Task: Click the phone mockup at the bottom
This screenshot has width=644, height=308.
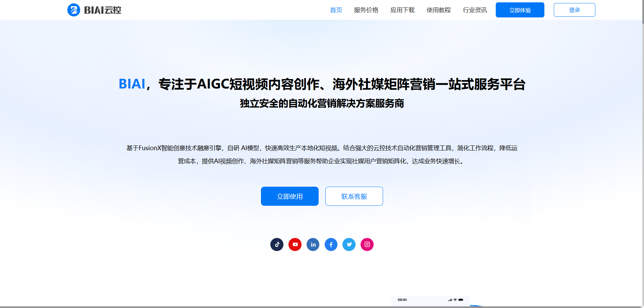Action: click(431, 302)
